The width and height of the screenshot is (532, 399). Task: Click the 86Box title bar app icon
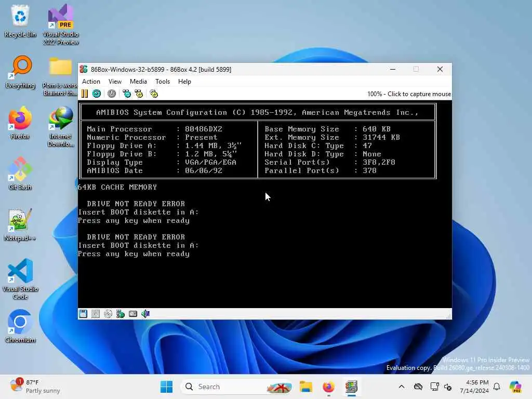click(84, 69)
